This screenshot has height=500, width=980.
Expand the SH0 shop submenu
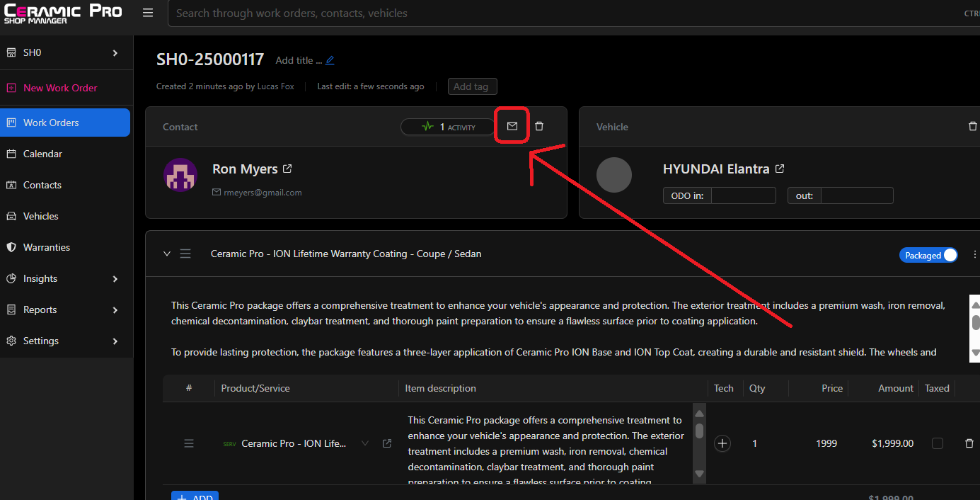115,52
